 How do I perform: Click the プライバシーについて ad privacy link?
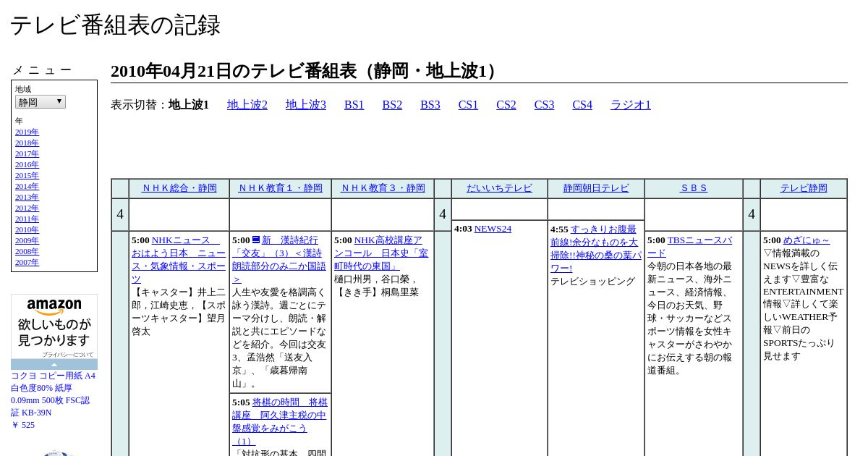coord(67,355)
